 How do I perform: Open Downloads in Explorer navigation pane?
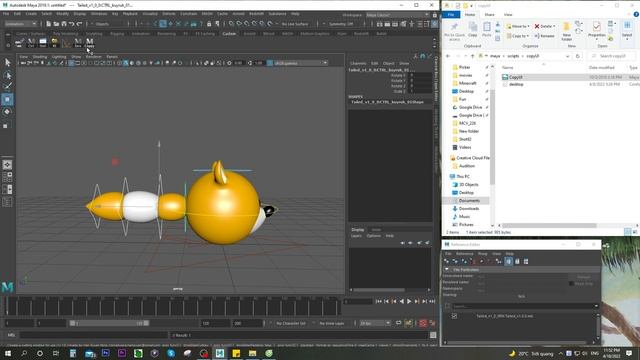[469, 209]
